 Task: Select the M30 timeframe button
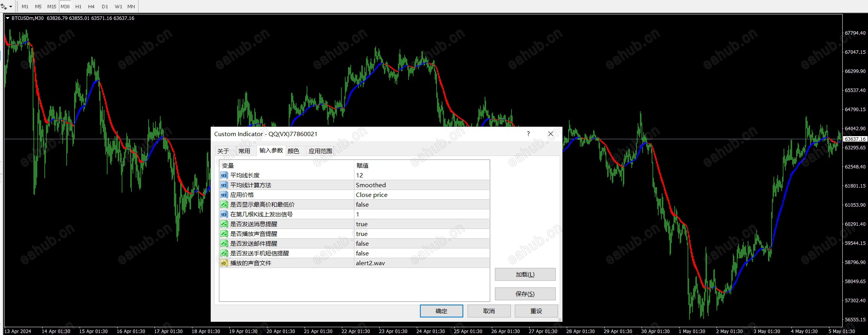65,7
